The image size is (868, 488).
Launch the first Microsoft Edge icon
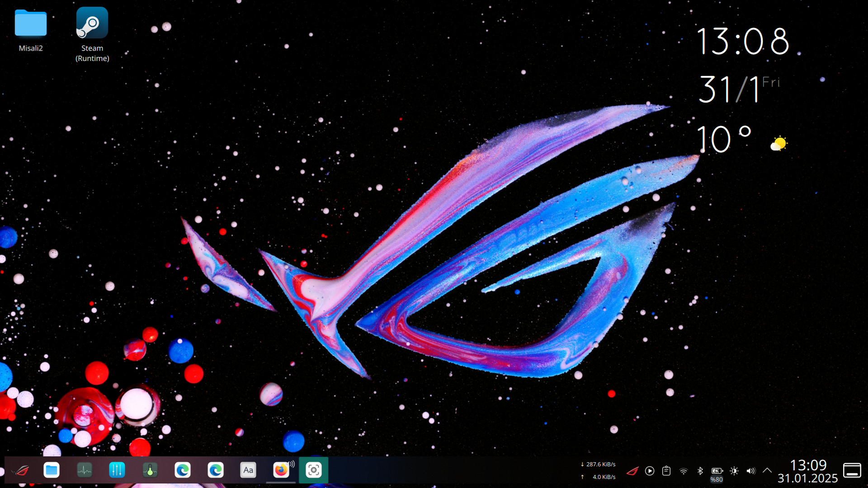[x=183, y=470]
